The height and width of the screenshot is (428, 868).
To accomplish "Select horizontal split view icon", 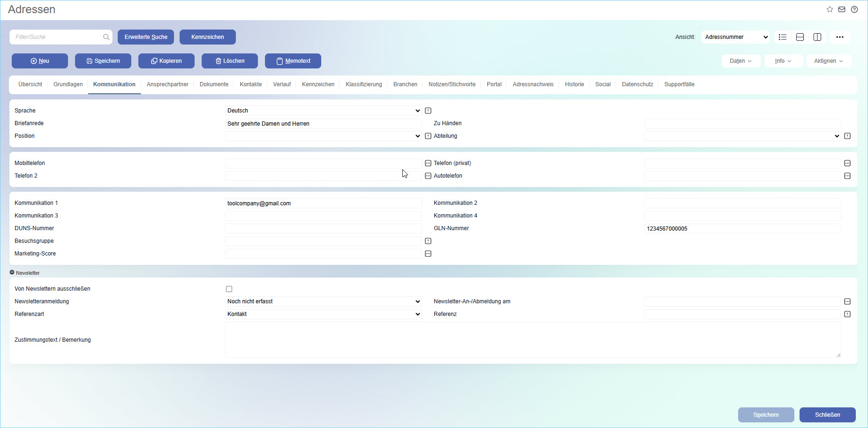I will coord(800,37).
